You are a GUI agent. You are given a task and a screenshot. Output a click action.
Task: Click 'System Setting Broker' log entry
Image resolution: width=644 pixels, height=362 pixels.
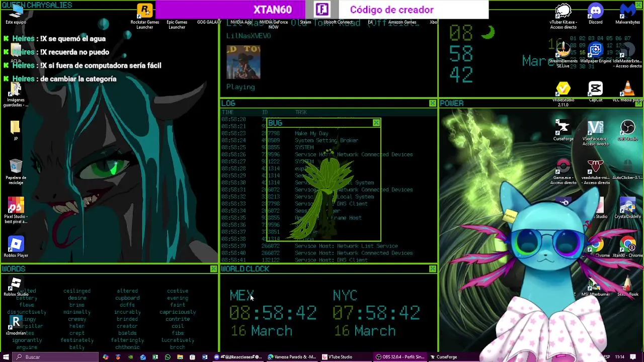pyautogui.click(x=327, y=140)
